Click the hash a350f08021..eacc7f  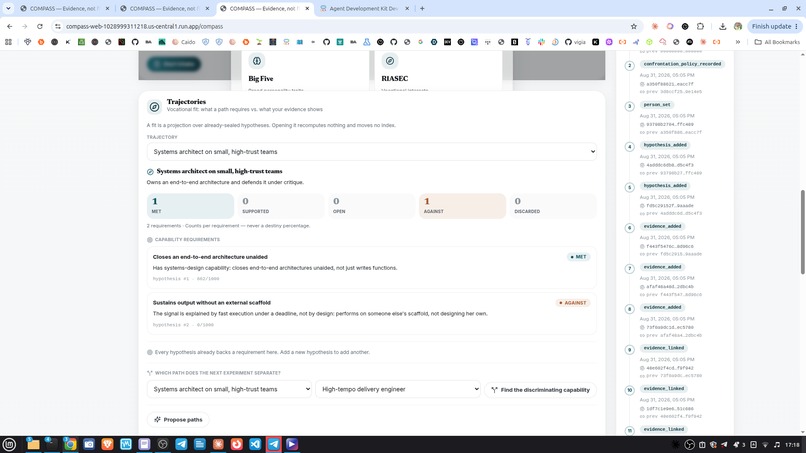click(669, 84)
